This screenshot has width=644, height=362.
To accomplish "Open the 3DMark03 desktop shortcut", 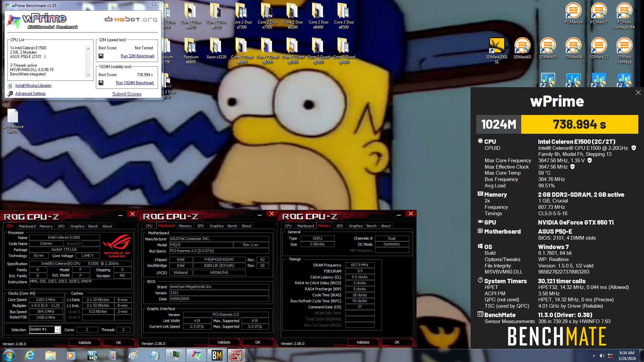I will 522,48.
